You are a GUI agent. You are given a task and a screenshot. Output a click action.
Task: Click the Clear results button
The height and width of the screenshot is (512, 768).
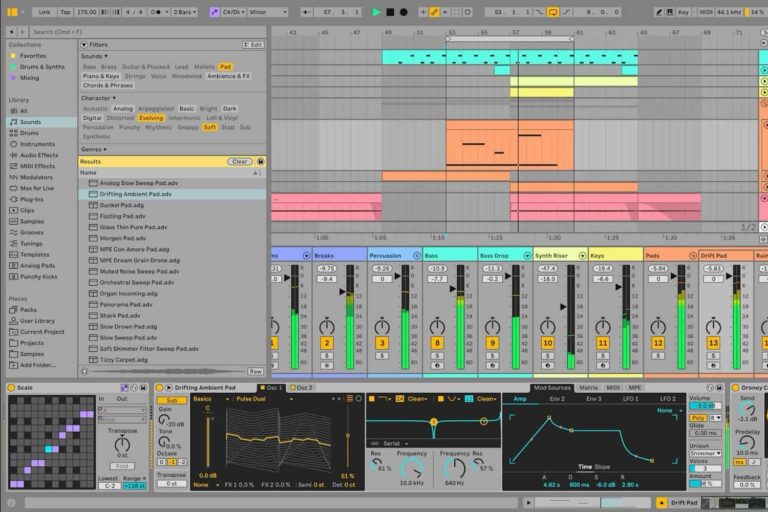point(239,161)
